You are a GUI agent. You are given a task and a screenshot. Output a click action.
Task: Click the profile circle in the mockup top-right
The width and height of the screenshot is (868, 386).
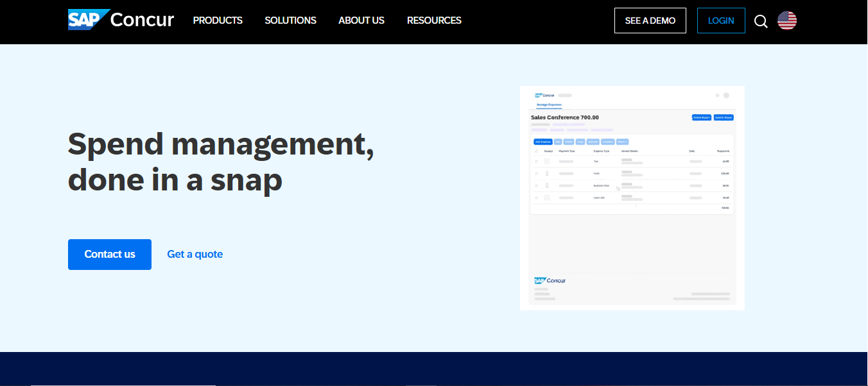pos(725,96)
